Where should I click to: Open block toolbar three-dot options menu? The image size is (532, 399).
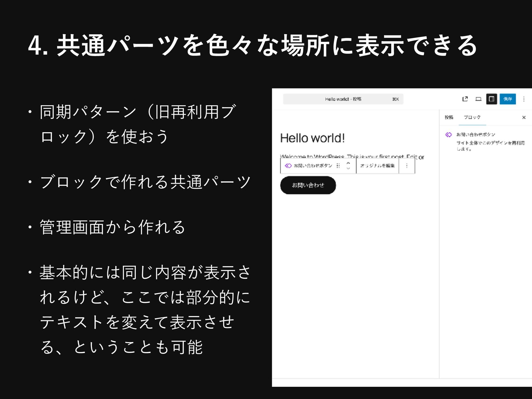(407, 166)
